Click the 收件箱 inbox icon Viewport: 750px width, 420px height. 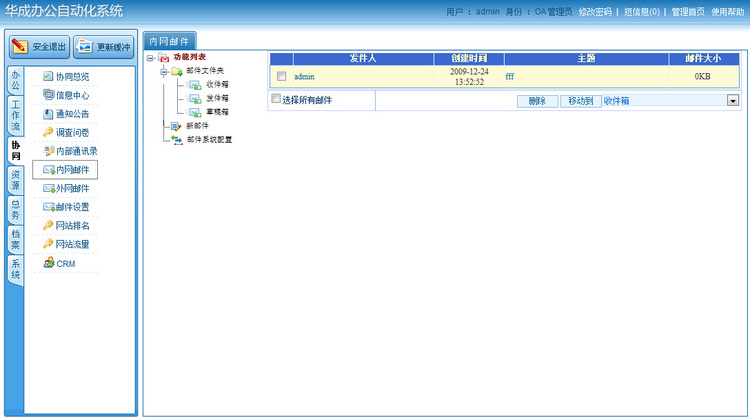pyautogui.click(x=195, y=85)
